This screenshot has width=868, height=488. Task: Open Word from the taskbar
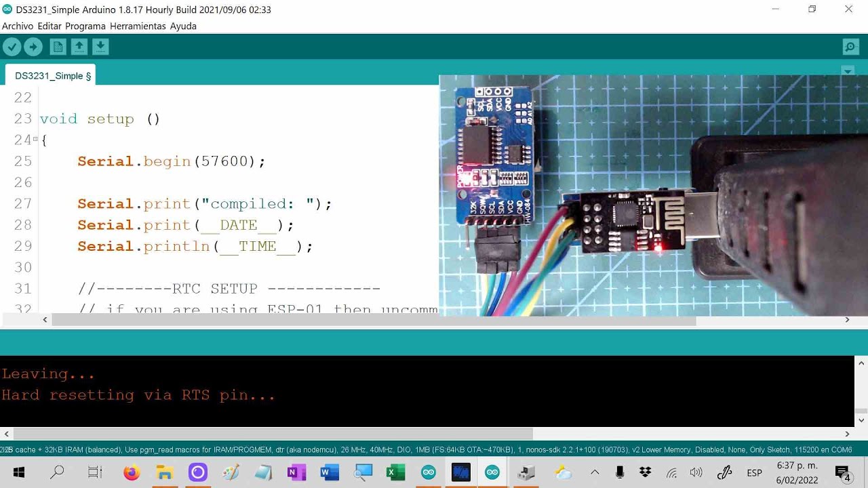click(x=330, y=472)
